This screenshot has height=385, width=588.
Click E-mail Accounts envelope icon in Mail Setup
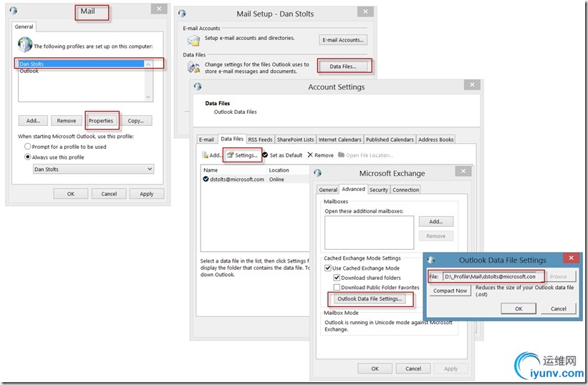[193, 39]
